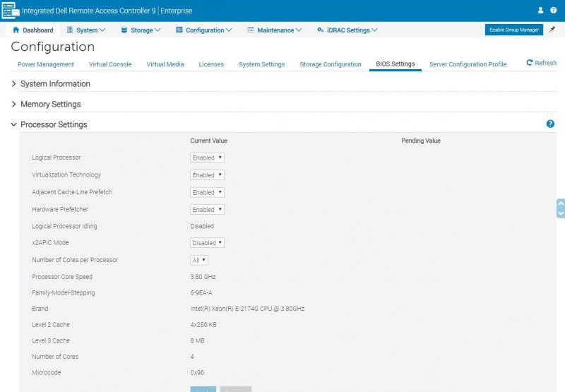This screenshot has width=565, height=392.
Task: Open the Configuration dropdown menu
Action: 204,30
